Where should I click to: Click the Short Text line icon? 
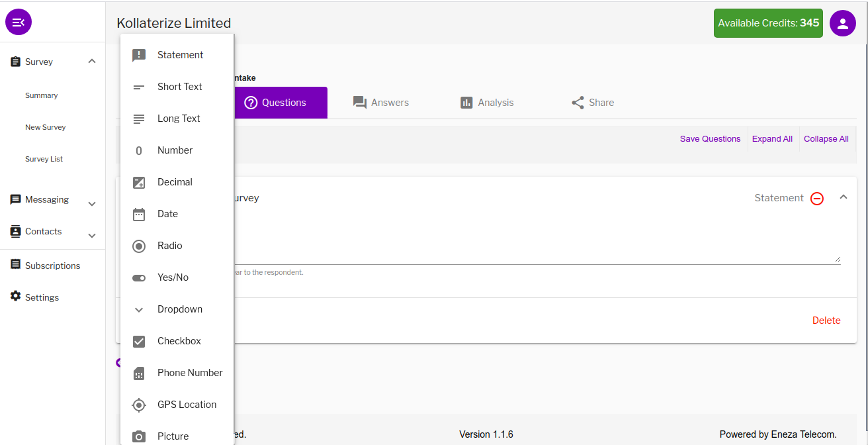[139, 87]
